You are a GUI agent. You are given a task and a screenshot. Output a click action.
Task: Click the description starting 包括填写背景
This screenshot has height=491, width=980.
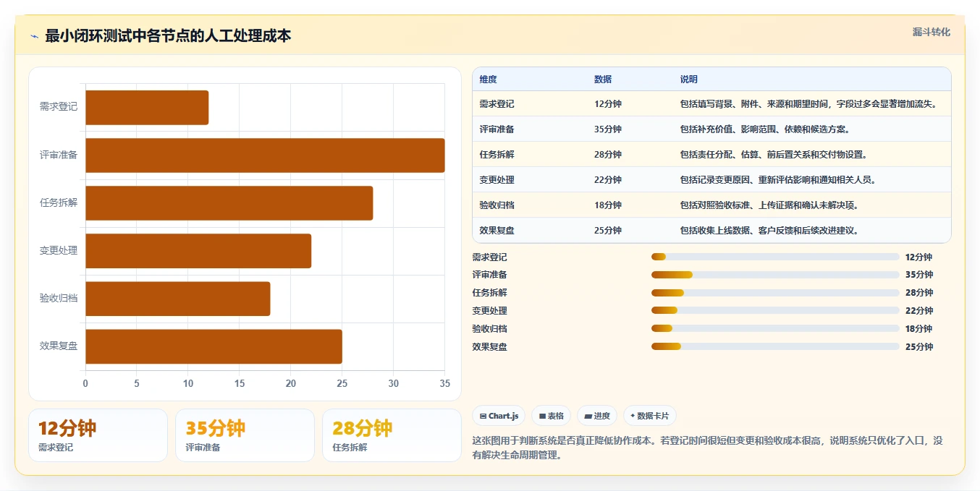[809, 104]
